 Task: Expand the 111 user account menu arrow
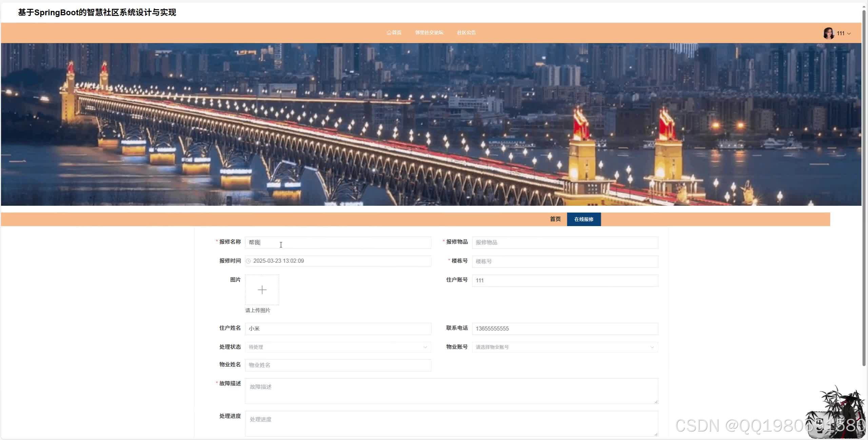click(x=849, y=34)
